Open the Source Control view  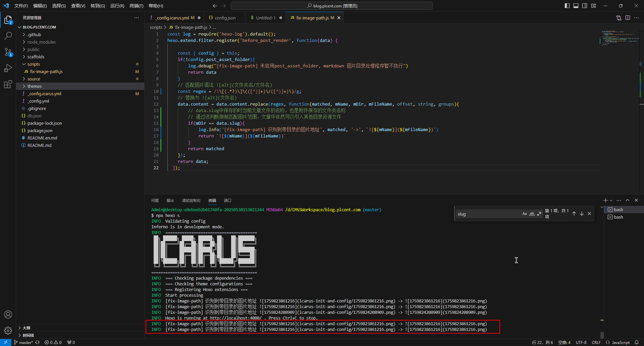point(8,52)
